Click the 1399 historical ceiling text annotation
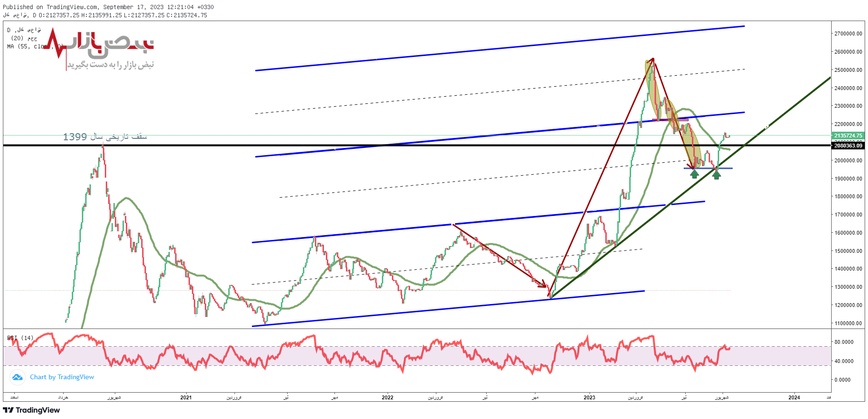Screen dimensions: 868x419 point(105,137)
